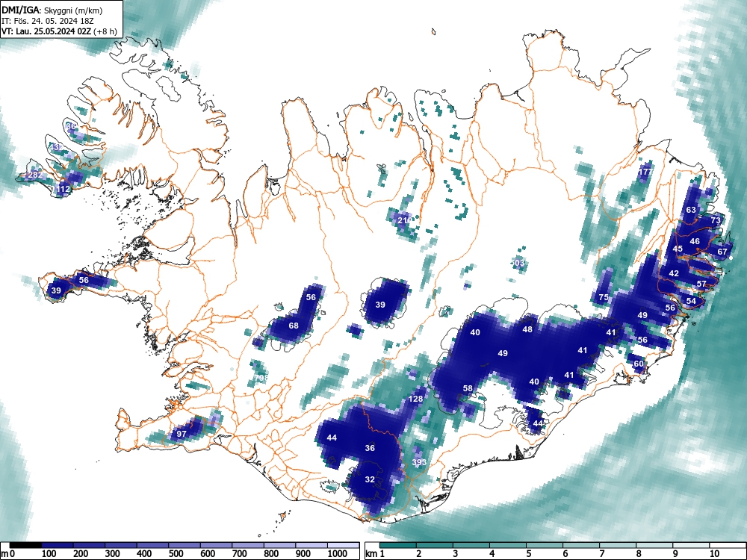Pick the white swatch between km 9 and 10
The width and height of the screenshot is (747, 560).
(x=691, y=545)
